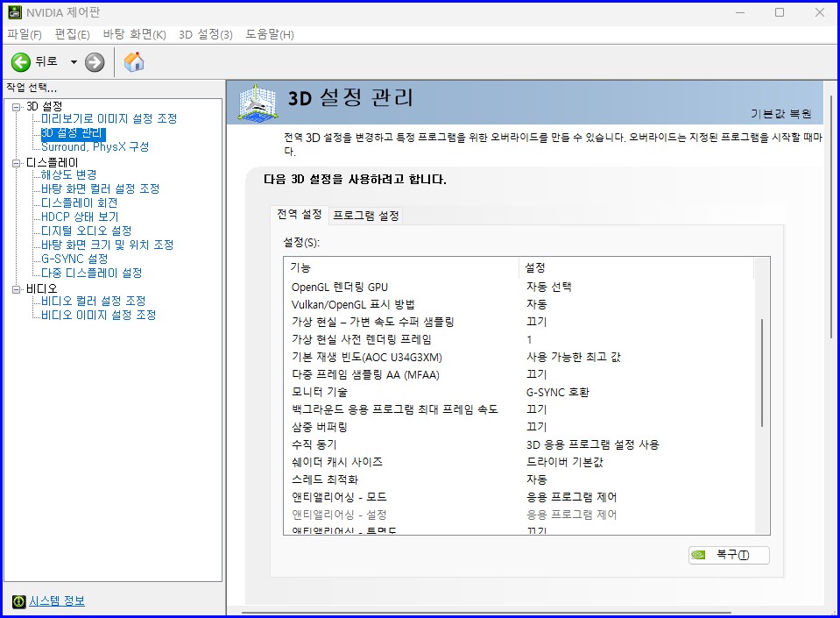The width and height of the screenshot is (840, 618).
Task: Click the 3D 응용 프로그램 설정 사용 value
Action: click(x=592, y=444)
